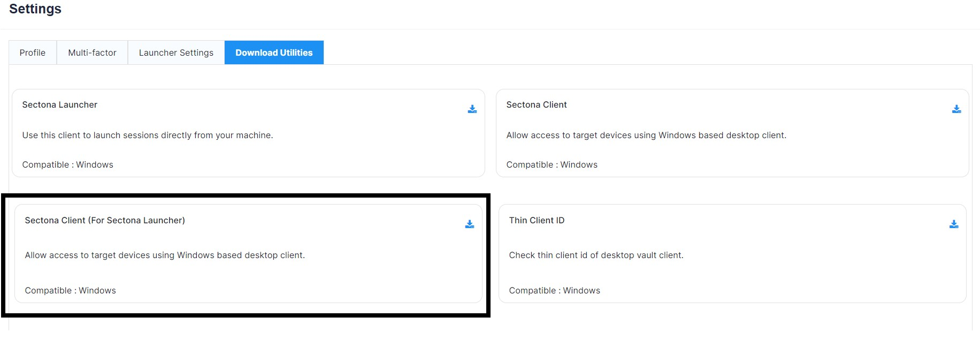The image size is (980, 347).
Task: Click the Sectona Launcher card's Compatible : Windows text
Action: click(68, 165)
